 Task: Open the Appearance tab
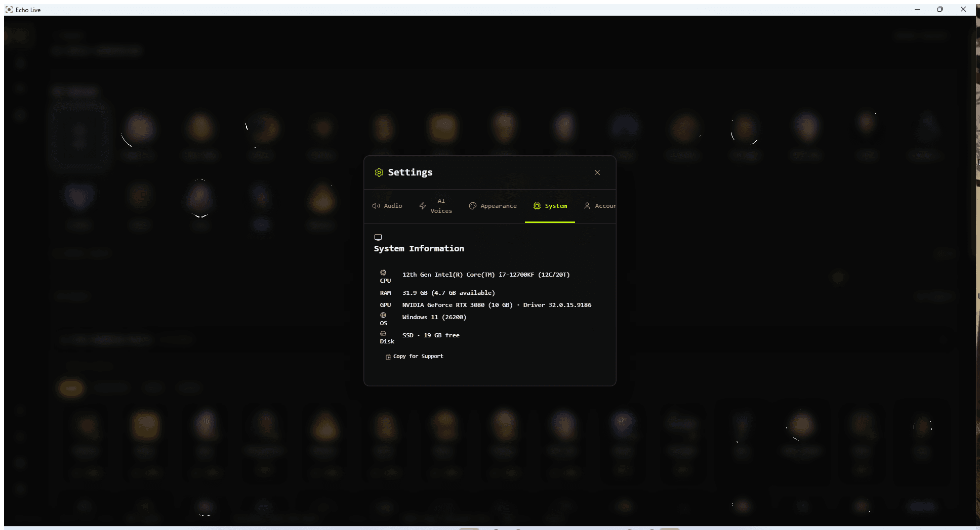(493, 206)
